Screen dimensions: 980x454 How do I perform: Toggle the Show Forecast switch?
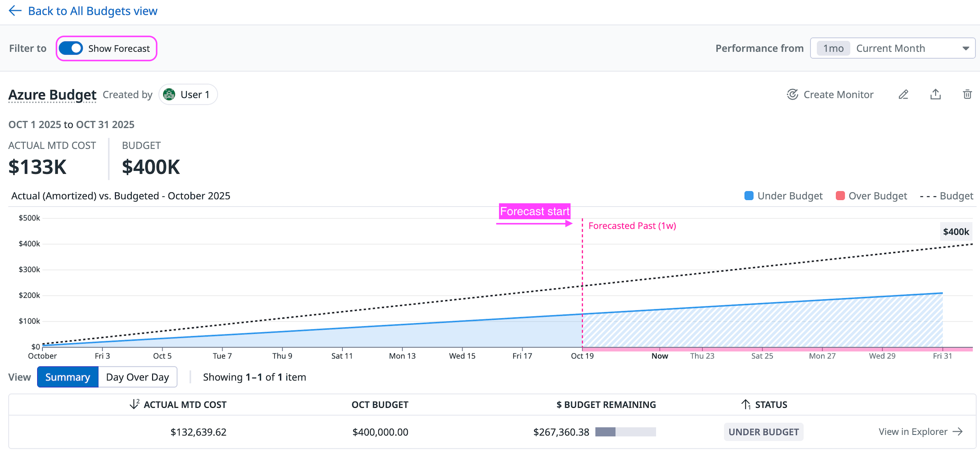point(71,48)
